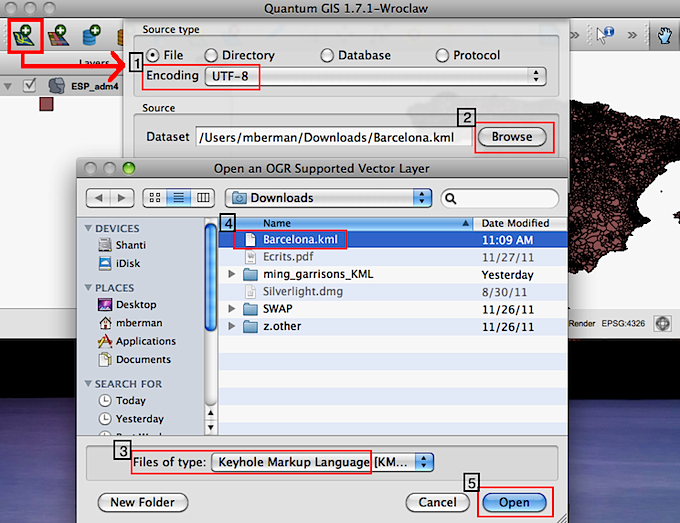Viewport: 680px width, 523px height.
Task: Collapse the Places section
Action: 88,288
